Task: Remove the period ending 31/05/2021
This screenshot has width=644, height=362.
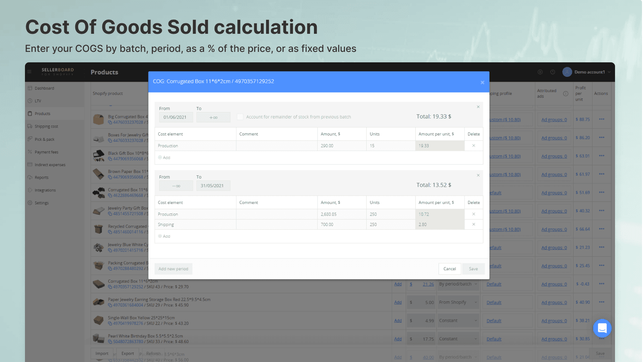Action: tap(478, 175)
